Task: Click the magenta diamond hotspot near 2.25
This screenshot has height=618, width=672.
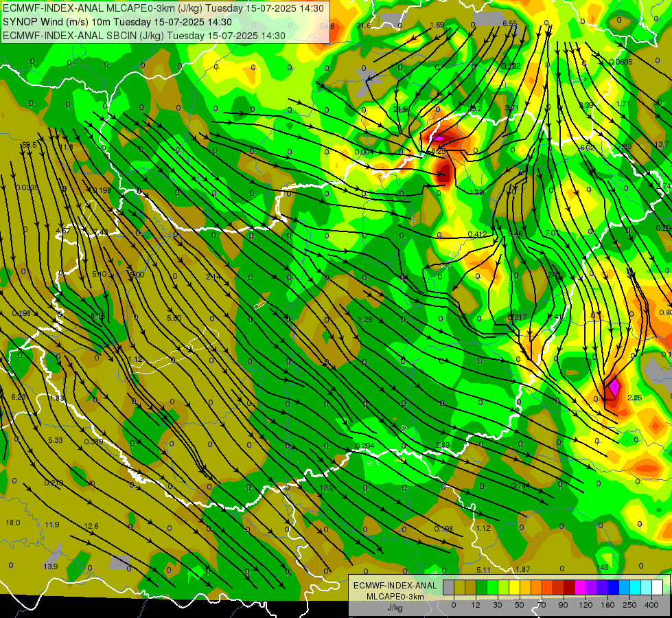Action: pyautogui.click(x=614, y=388)
